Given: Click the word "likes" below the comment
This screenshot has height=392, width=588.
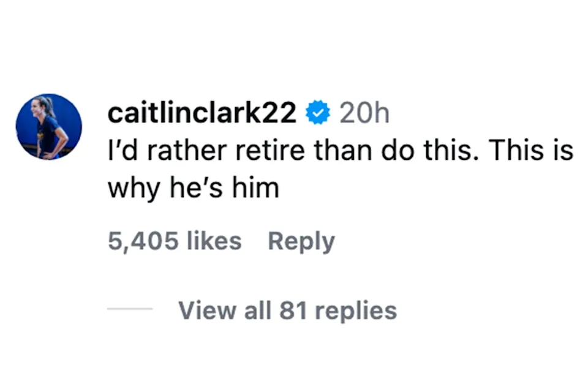Looking at the screenshot, I should coord(214,241).
